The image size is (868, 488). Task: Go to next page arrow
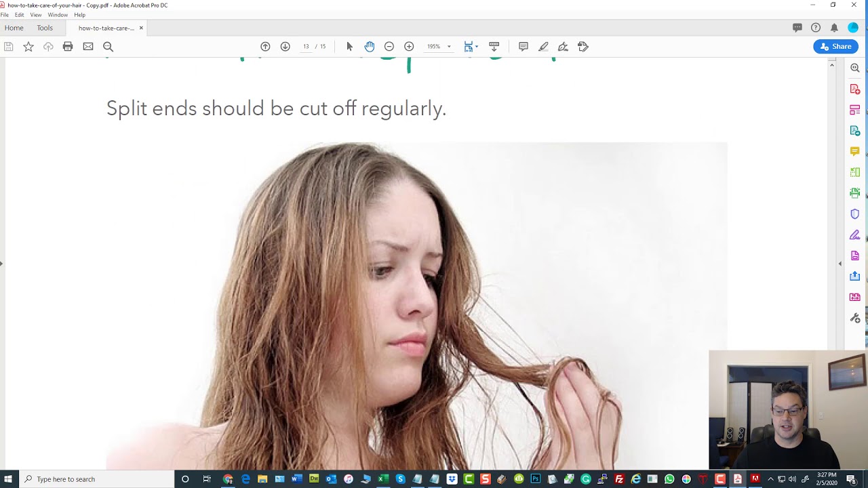[x=285, y=47]
